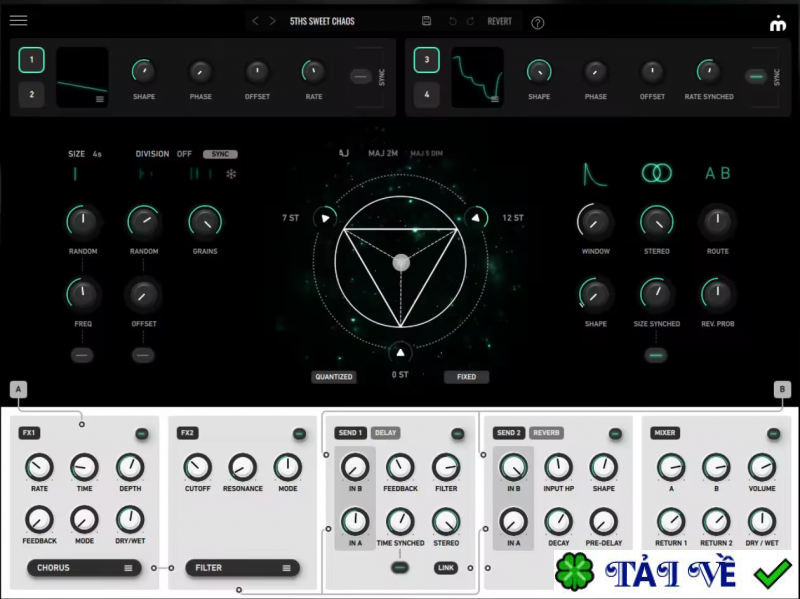Image resolution: width=800 pixels, height=599 pixels.
Task: Toggle LFO 1 sync switch
Action: coord(361,77)
